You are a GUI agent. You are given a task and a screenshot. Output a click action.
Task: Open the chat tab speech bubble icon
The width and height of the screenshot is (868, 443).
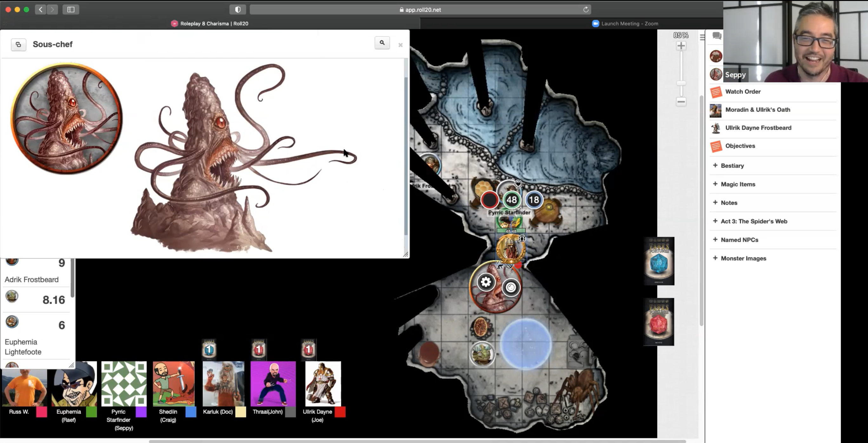coord(717,35)
